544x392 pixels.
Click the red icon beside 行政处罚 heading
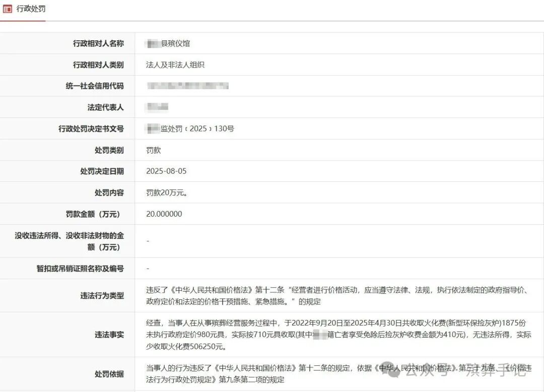[8, 9]
